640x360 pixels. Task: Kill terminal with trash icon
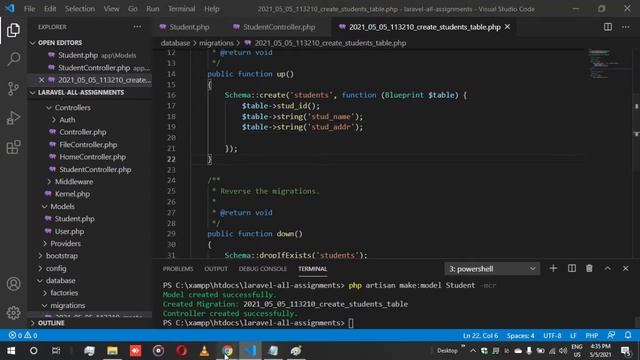[589, 268]
